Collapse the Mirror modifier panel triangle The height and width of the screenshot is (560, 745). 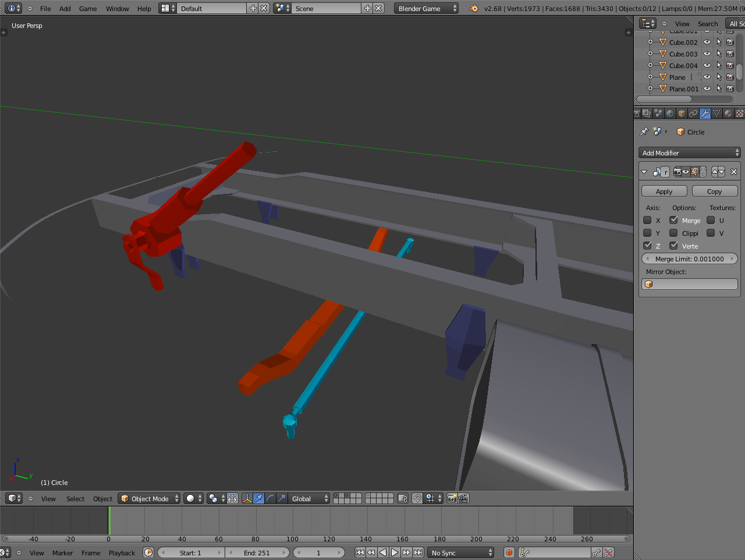(644, 172)
